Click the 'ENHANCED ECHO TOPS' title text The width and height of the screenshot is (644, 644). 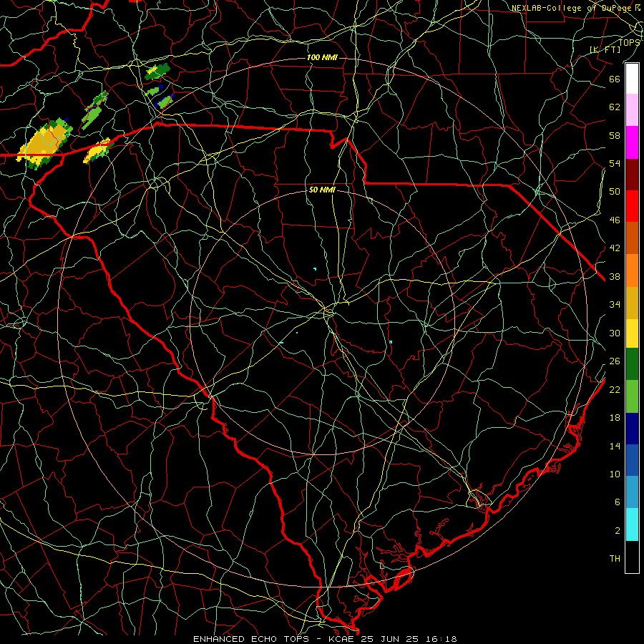[x=250, y=639]
